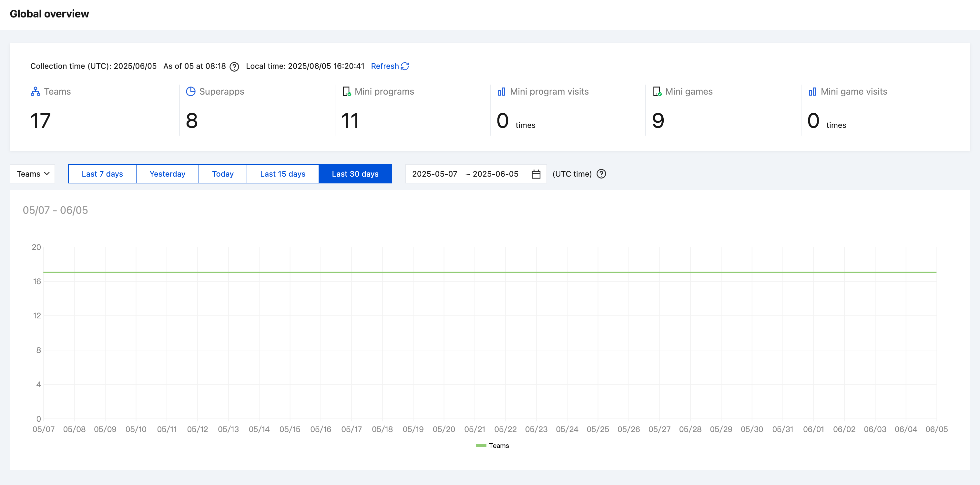Toggle the Teams legend entry in chart
Viewport: 980px width, 485px height.
pyautogui.click(x=493, y=445)
